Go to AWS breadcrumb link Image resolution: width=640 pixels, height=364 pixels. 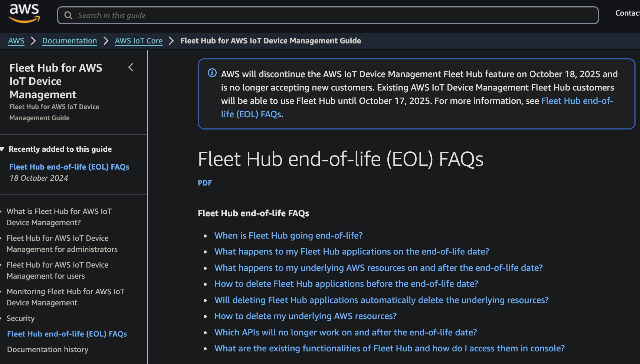click(16, 41)
